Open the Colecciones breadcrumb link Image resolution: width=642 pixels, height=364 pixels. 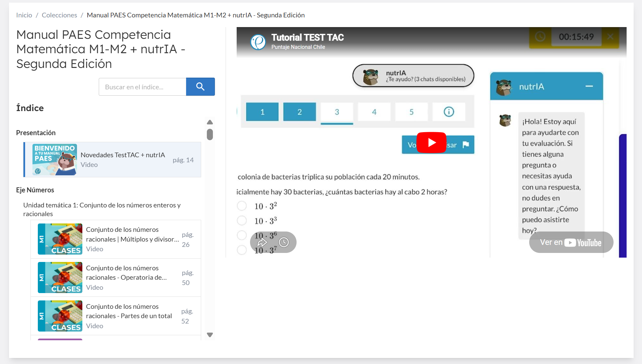pyautogui.click(x=59, y=15)
